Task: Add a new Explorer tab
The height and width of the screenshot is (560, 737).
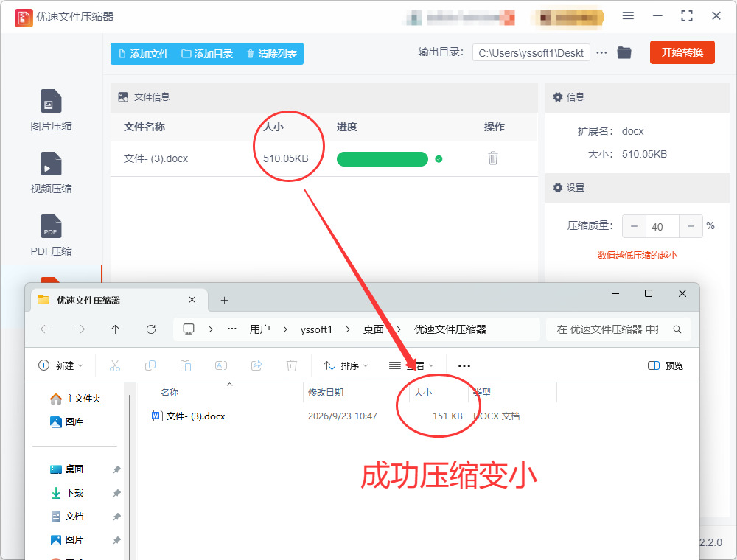Action: pos(224,300)
